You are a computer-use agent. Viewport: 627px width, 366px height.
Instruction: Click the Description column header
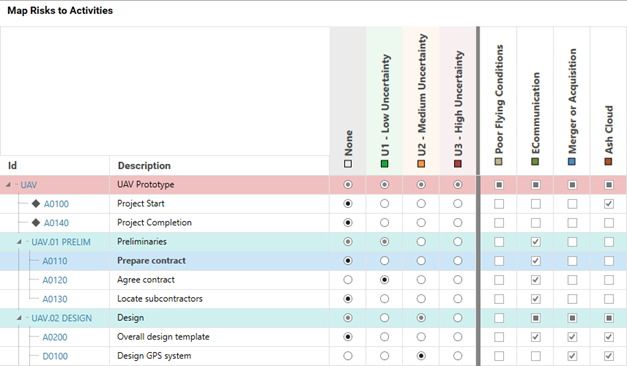(219, 165)
